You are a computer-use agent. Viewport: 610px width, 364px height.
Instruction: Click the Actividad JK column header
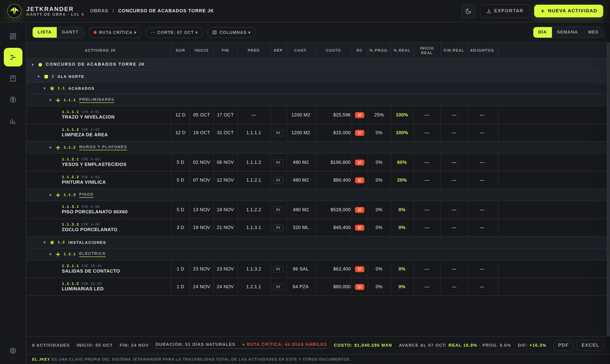click(100, 50)
